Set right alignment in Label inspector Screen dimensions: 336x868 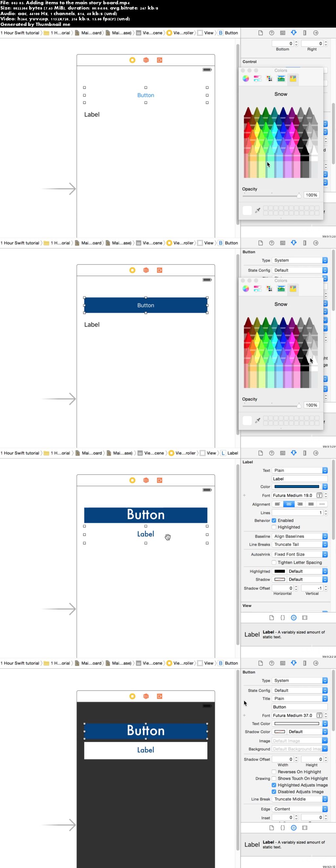tap(300, 504)
